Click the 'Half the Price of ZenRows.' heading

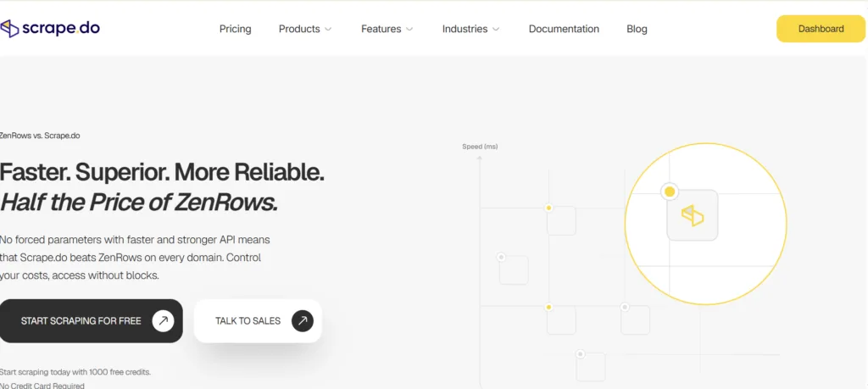click(138, 203)
